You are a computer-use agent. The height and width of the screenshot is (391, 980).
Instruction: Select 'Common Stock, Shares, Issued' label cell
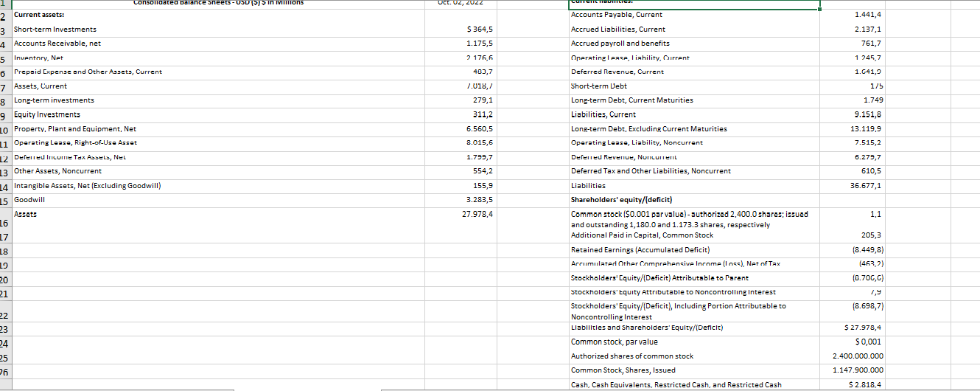point(694,370)
